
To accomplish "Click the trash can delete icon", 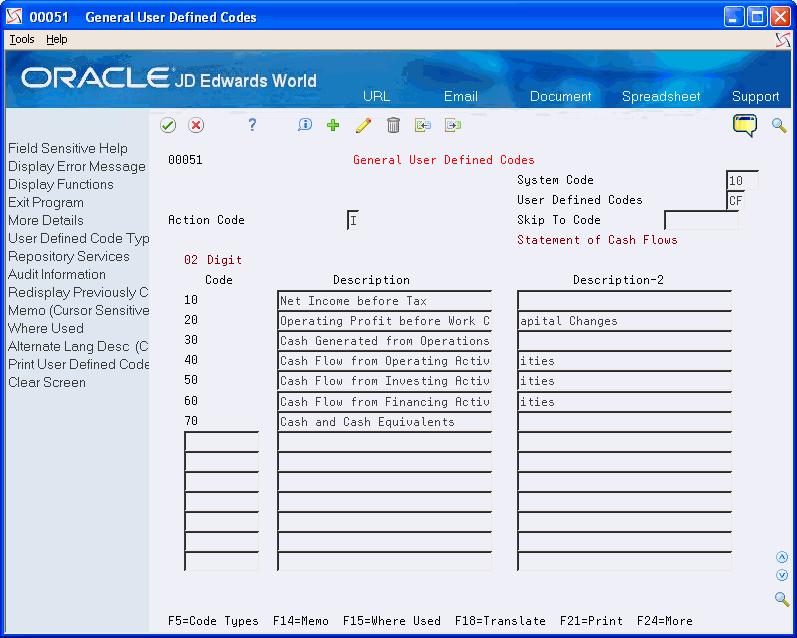I will tap(393, 125).
